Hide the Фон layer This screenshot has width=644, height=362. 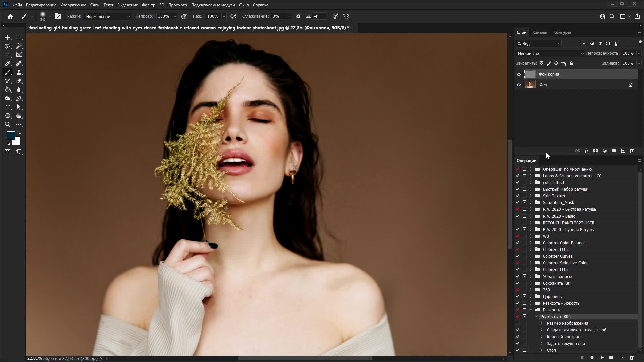(519, 85)
